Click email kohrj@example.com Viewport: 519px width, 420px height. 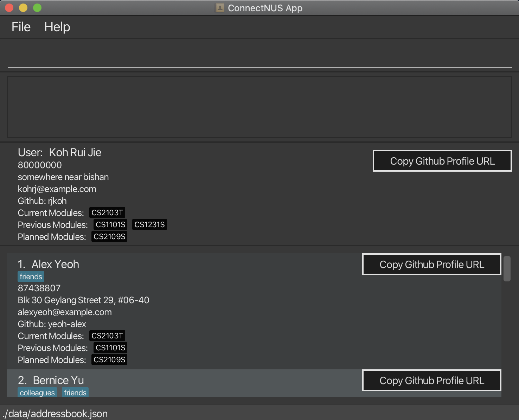[57, 189]
